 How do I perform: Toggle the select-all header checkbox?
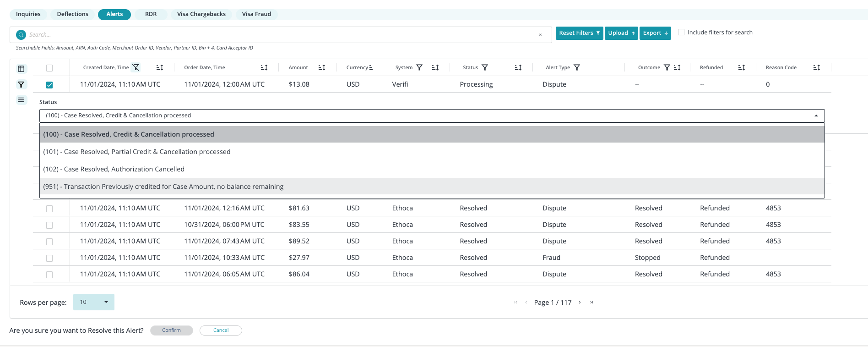point(49,68)
